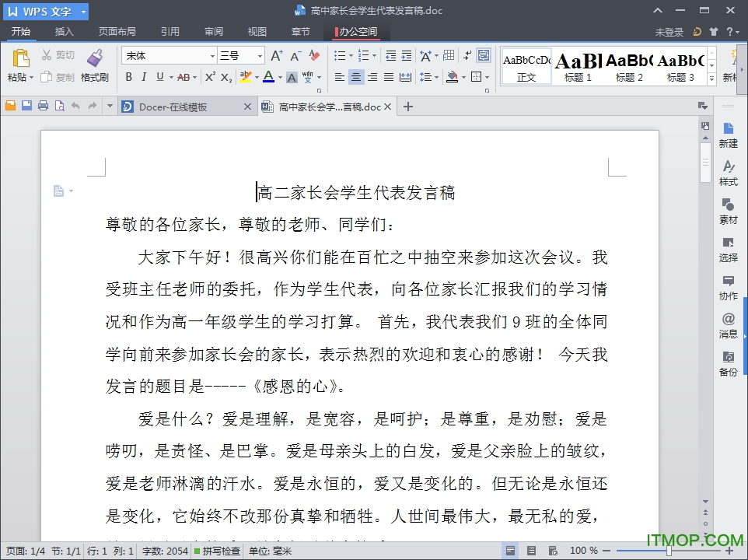Switch to the 插入 ribbon tab
Viewport: 748px width, 560px height.
[x=63, y=31]
